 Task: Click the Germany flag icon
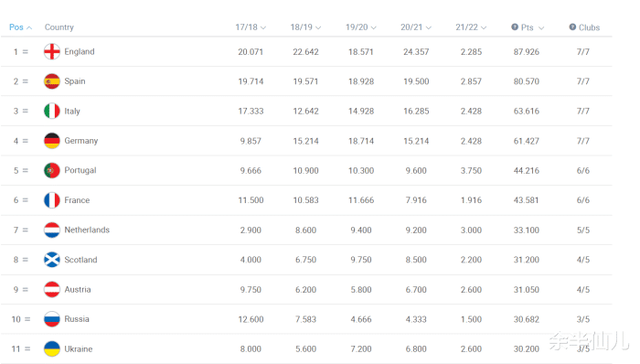(x=52, y=141)
